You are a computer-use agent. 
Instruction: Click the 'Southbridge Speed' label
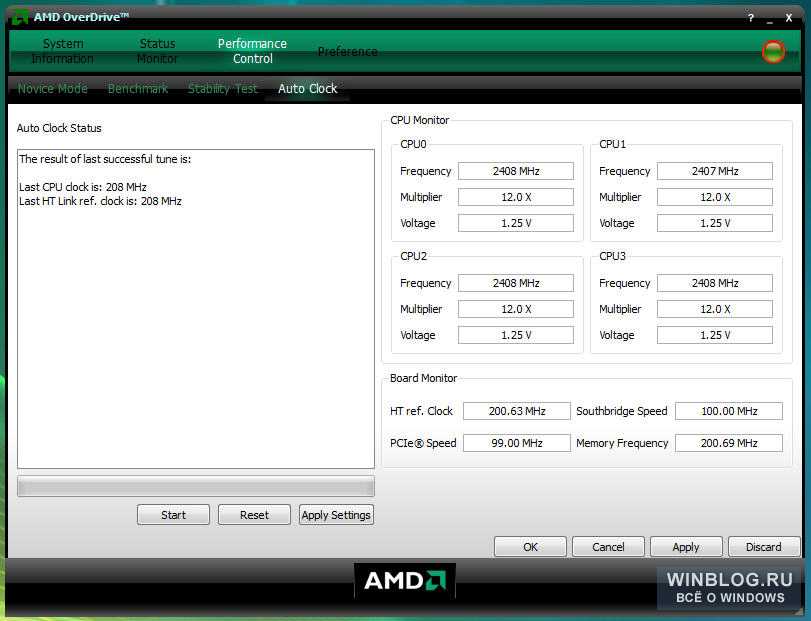(622, 411)
